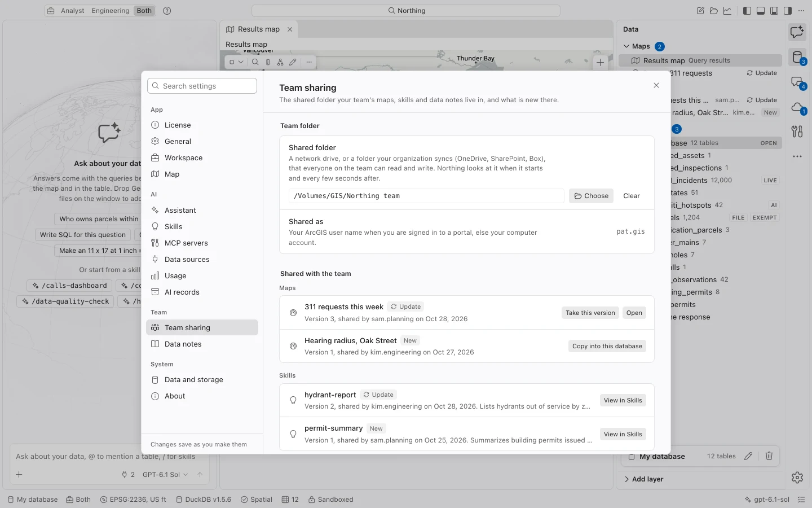
Task: Choose a shared folder location
Action: click(591, 196)
